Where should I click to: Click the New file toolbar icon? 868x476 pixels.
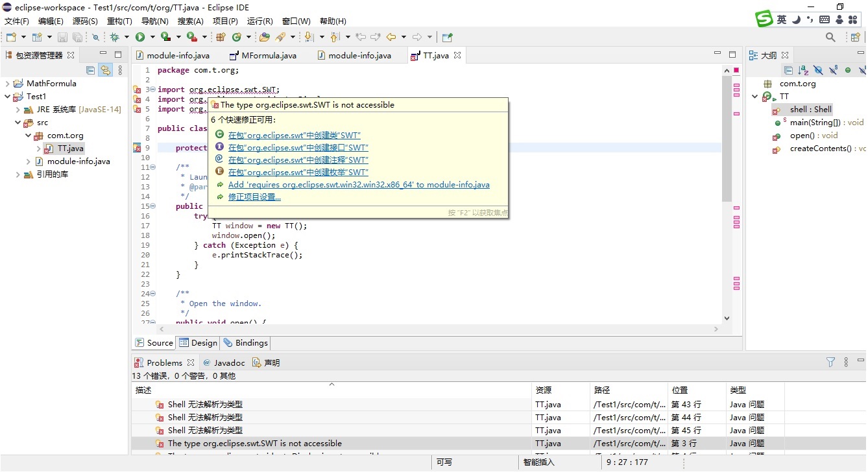tap(11, 37)
